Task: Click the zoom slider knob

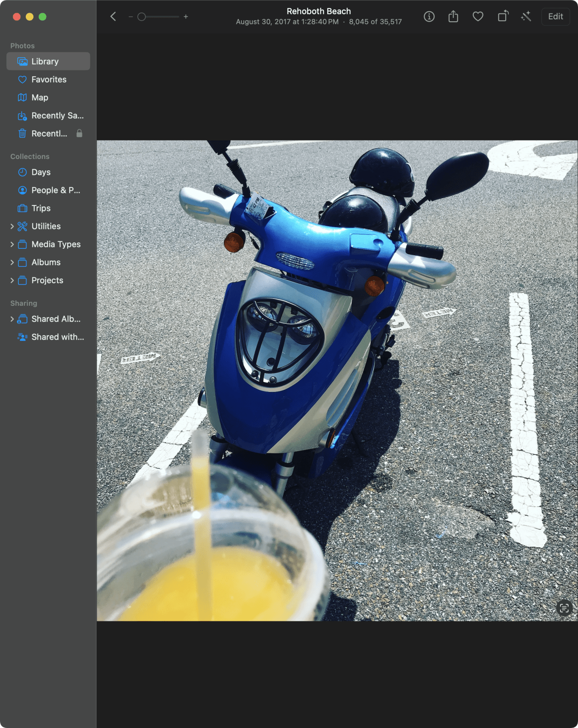Action: click(x=142, y=17)
